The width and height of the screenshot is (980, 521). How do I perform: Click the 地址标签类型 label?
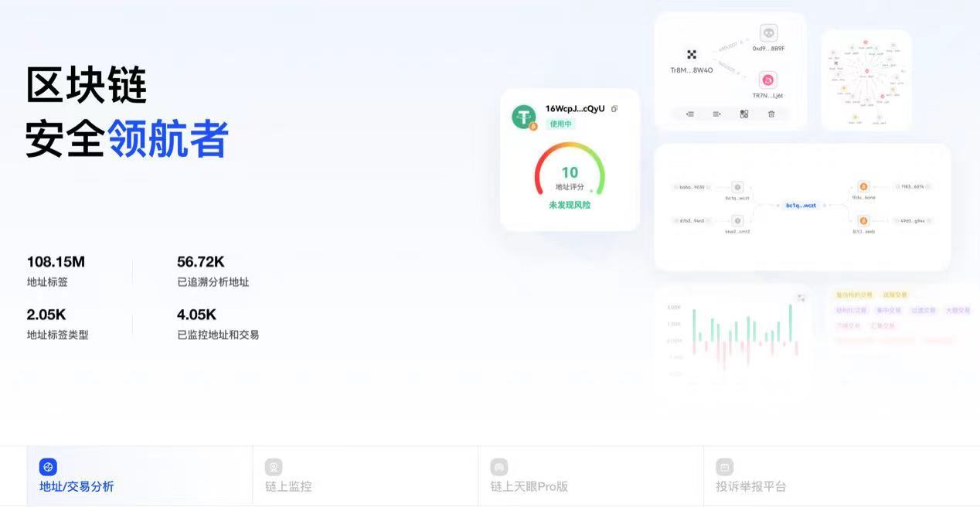58,335
